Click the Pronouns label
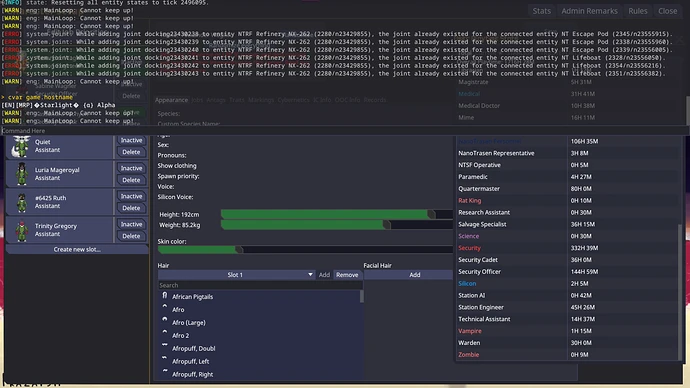This screenshot has height=388, width=690. 172,155
